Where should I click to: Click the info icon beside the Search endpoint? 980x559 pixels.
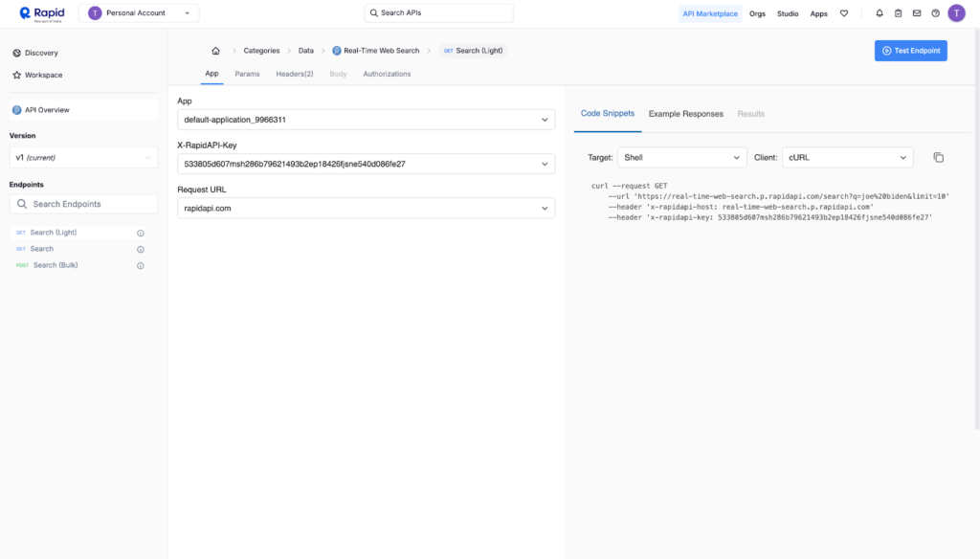(141, 250)
